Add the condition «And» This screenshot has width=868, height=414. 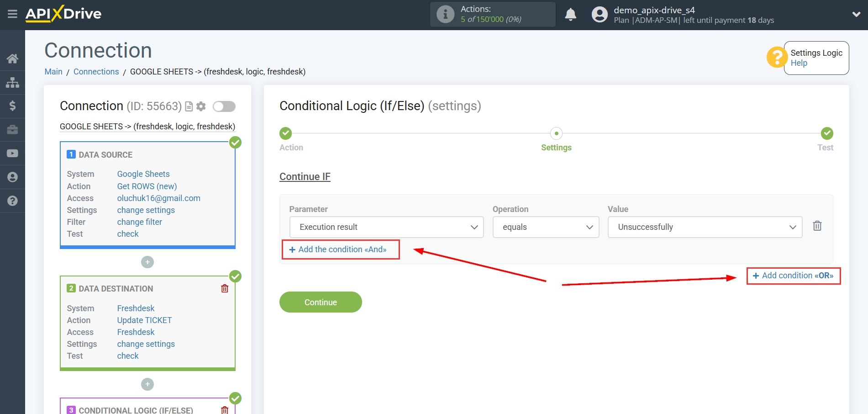(x=338, y=249)
